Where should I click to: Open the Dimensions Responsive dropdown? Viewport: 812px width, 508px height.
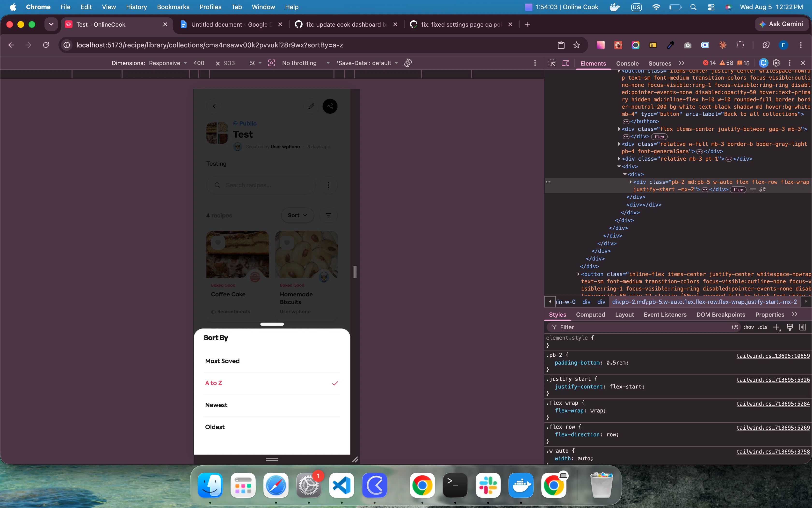tap(168, 63)
